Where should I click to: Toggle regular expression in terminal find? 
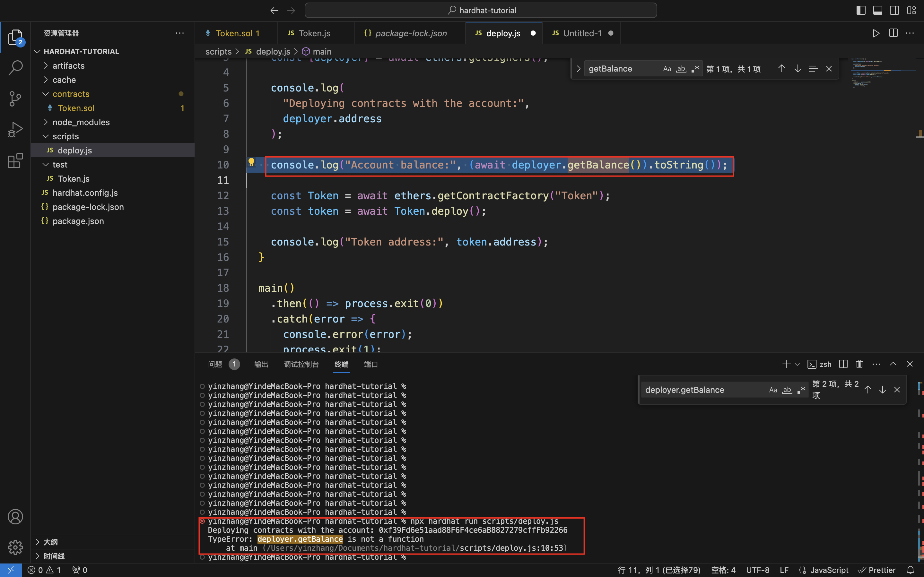(x=801, y=390)
